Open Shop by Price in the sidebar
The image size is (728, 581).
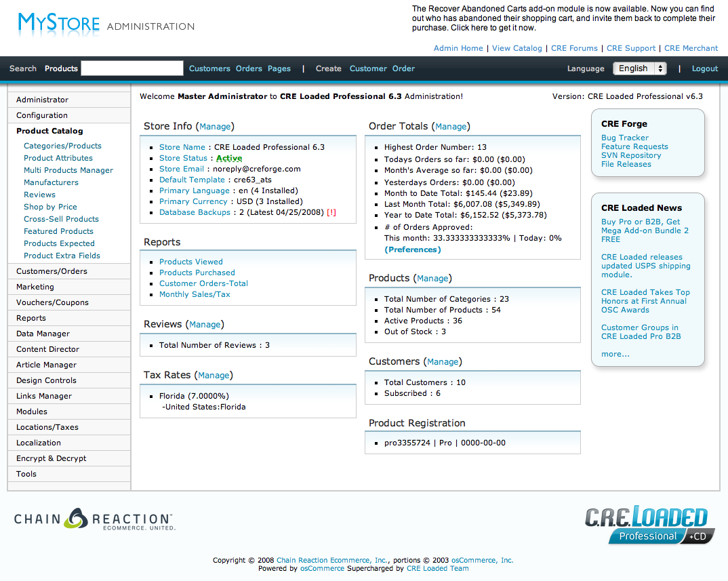click(50, 207)
